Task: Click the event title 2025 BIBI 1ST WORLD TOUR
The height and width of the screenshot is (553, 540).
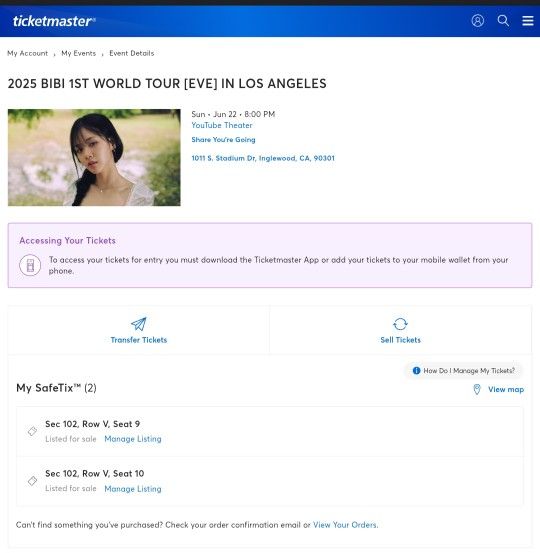Action: [167, 84]
